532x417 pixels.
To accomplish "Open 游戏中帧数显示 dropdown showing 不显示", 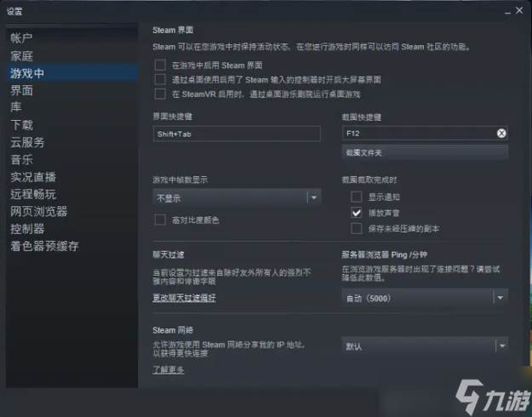I will pyautogui.click(x=237, y=197).
